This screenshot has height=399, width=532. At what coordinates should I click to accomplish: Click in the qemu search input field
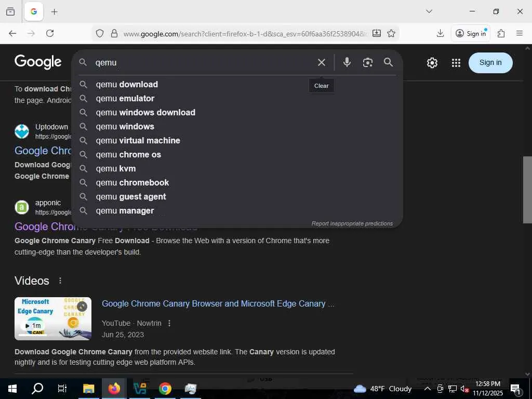point(204,63)
